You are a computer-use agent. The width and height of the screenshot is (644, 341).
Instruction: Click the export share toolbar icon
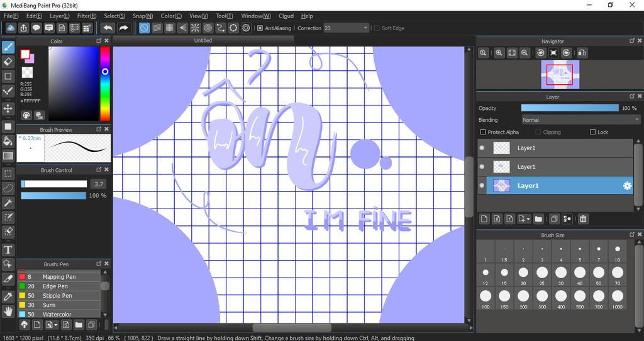tap(23, 28)
